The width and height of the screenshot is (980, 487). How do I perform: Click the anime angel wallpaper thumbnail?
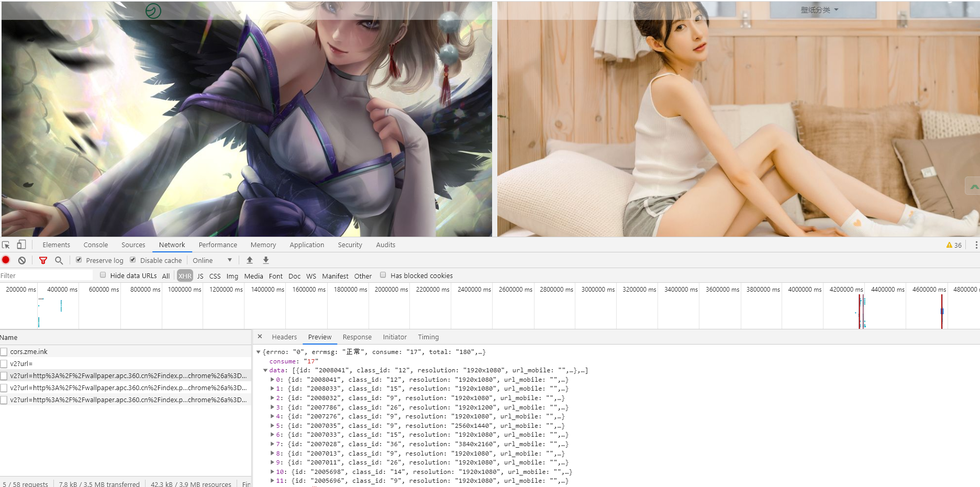tap(247, 119)
